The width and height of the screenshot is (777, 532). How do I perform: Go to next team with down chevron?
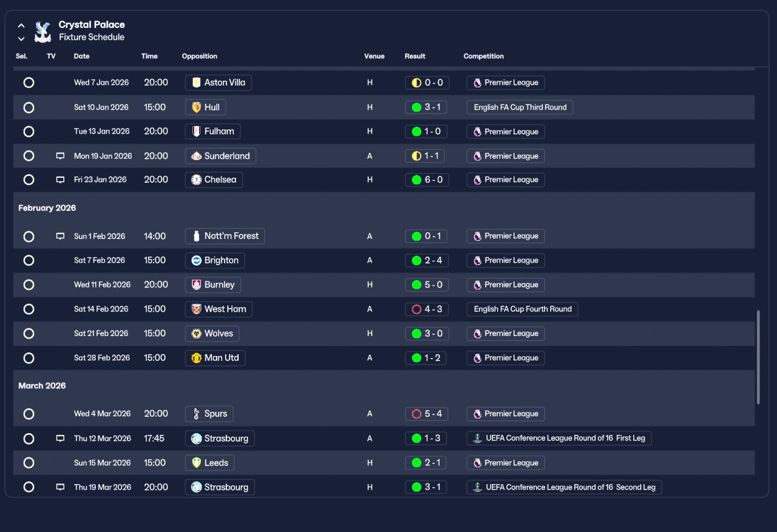(x=21, y=39)
